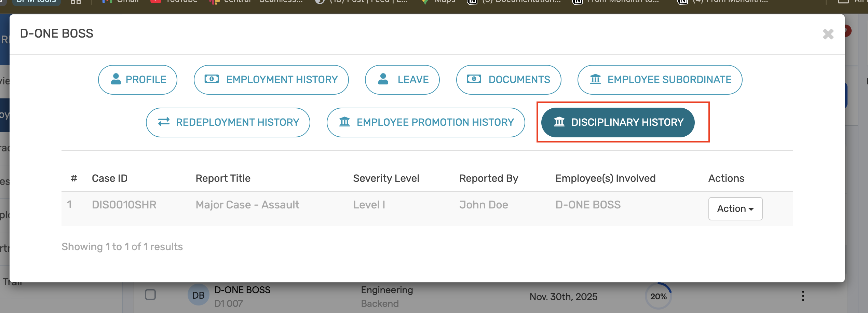
Task: Click the person icon on the Profile button
Action: click(116, 79)
